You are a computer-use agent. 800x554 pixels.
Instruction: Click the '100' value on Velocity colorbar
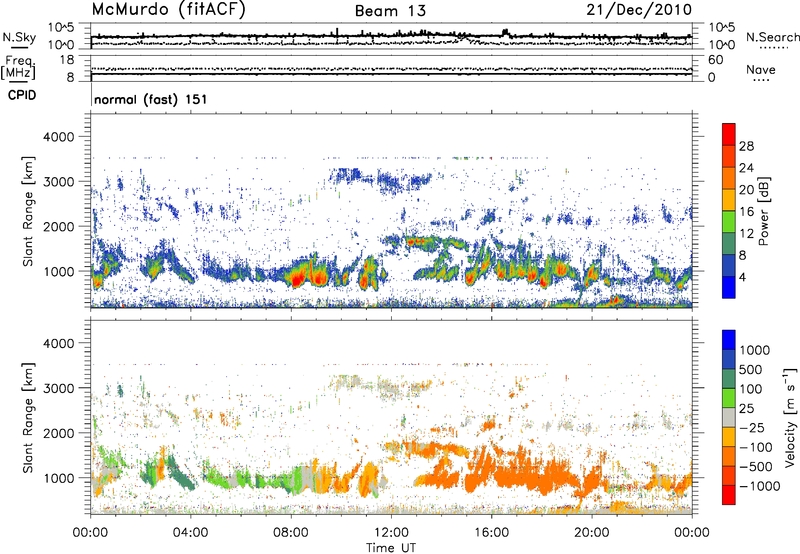[x=751, y=389]
